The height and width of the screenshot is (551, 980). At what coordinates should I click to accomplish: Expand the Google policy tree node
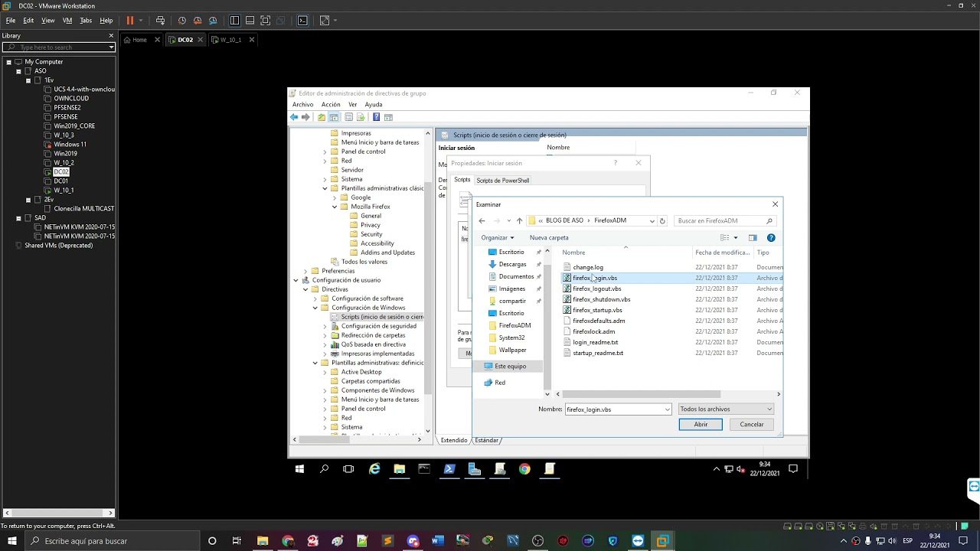335,197
